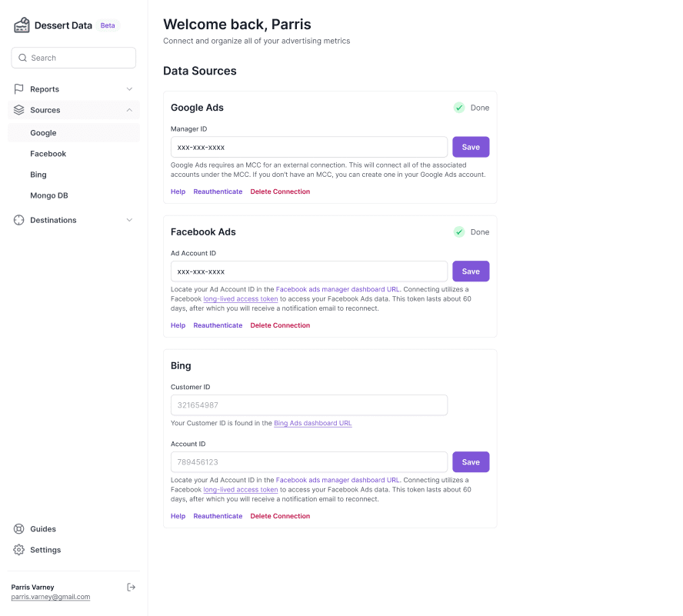The height and width of the screenshot is (616, 683).
Task: Click the Sources layers icon
Action: click(19, 110)
